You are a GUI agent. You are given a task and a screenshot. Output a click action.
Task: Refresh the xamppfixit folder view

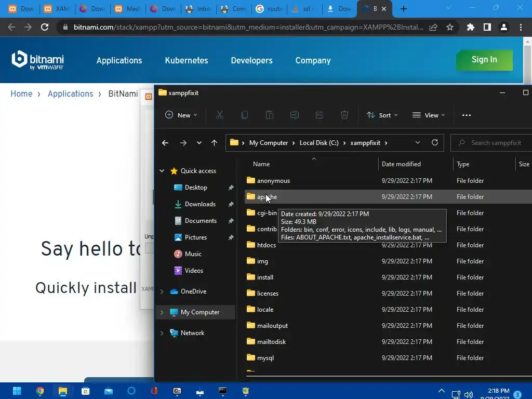[435, 142]
